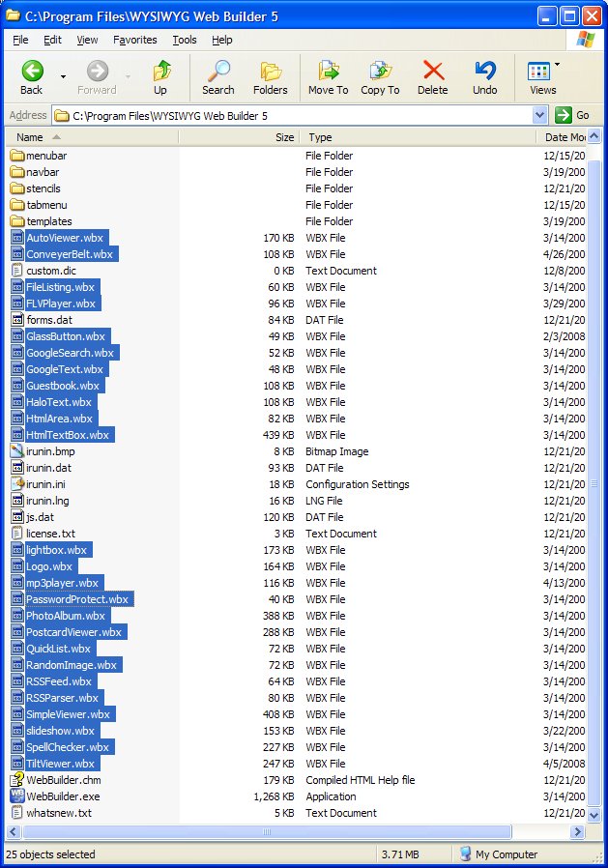
Task: Click the Back toolbar button
Action: pyautogui.click(x=32, y=77)
